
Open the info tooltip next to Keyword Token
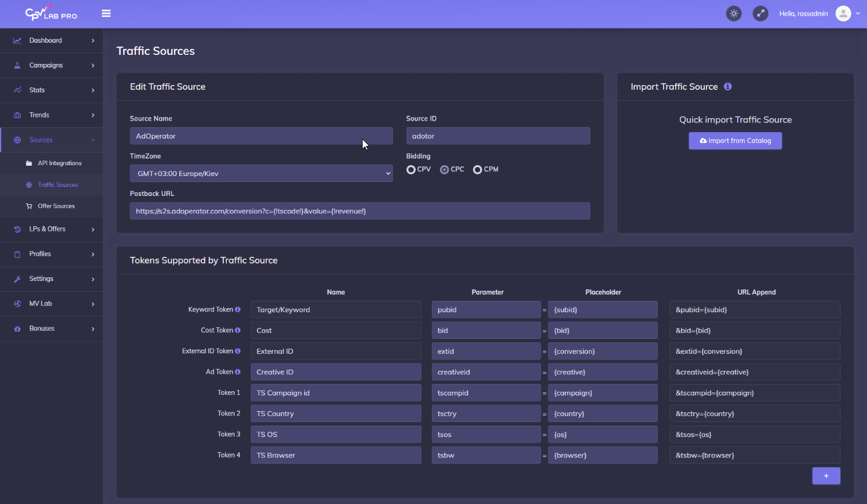238,309
